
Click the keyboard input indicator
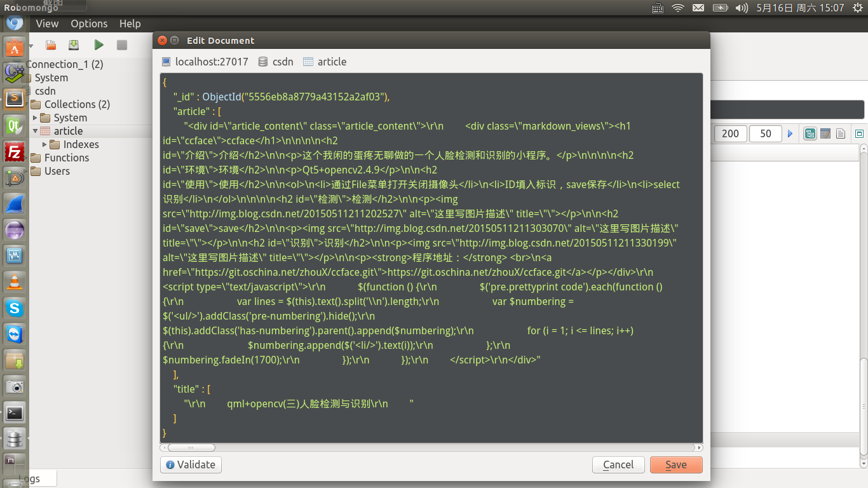(658, 8)
